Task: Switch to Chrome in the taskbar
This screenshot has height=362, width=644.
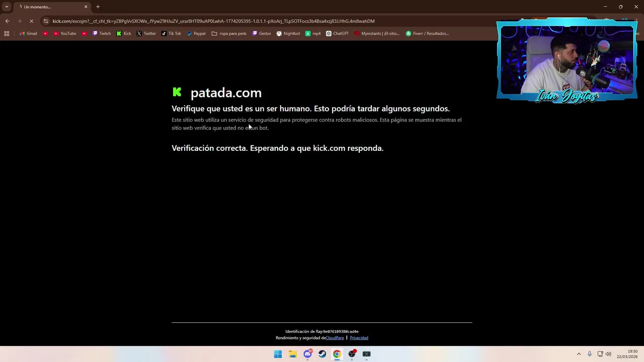Action: (x=337, y=354)
